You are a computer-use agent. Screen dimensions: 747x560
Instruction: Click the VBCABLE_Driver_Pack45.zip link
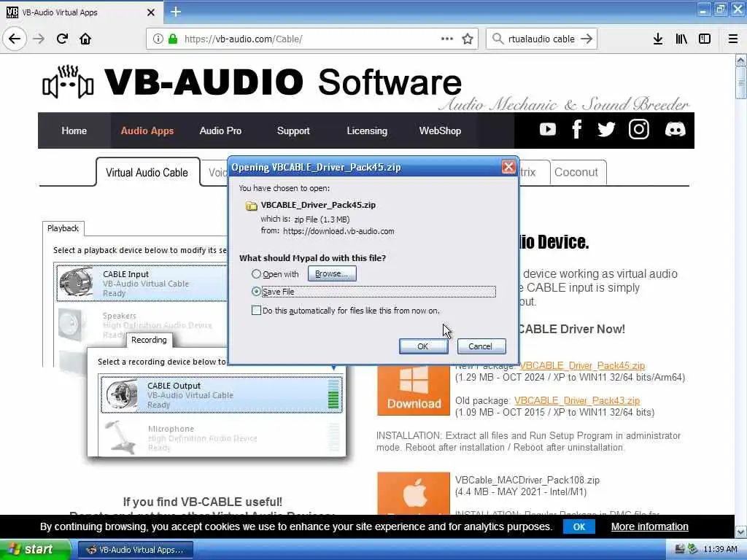point(582,366)
